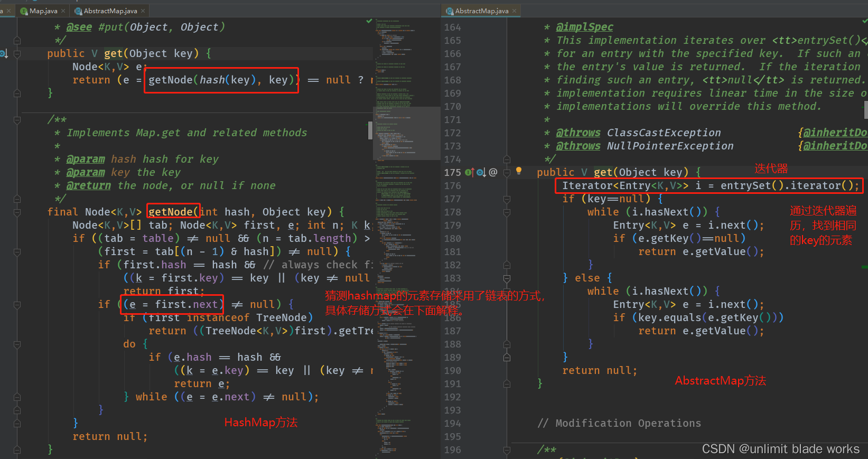The height and width of the screenshot is (459, 868).
Task: Click line number 190 'return null' gutter
Action: click(x=452, y=371)
